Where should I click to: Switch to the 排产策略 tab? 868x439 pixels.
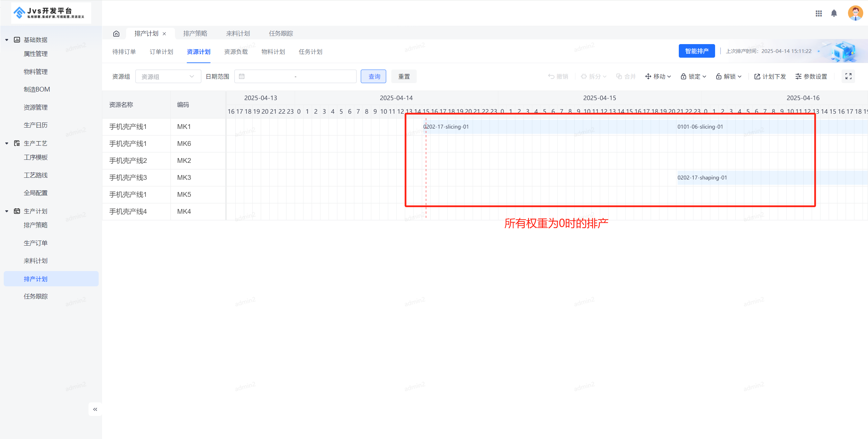pyautogui.click(x=195, y=33)
